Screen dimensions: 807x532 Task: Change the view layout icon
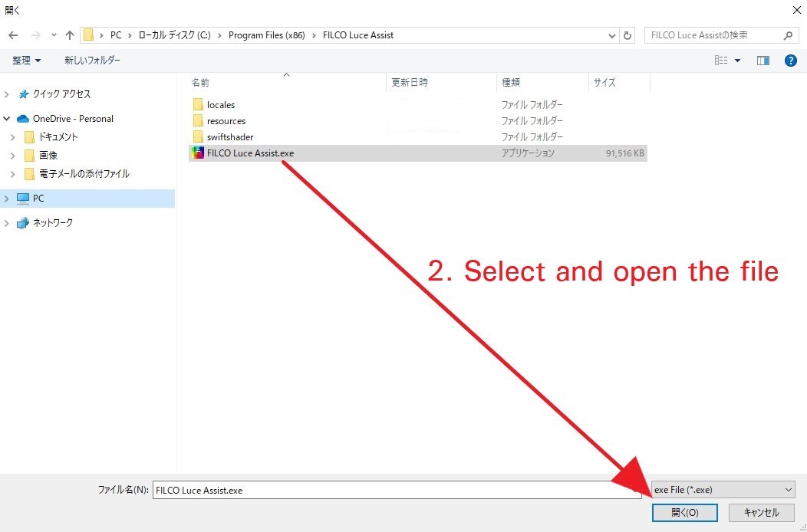tap(721, 61)
